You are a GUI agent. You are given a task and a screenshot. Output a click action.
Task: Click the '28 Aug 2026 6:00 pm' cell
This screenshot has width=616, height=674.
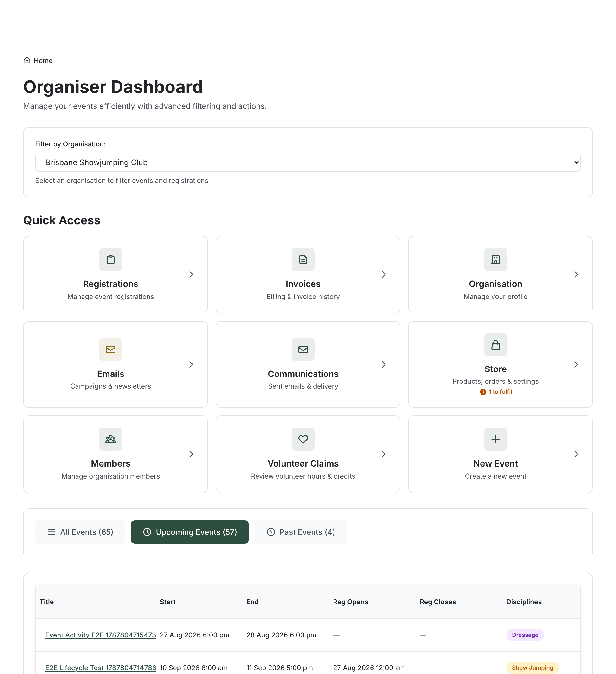281,635
